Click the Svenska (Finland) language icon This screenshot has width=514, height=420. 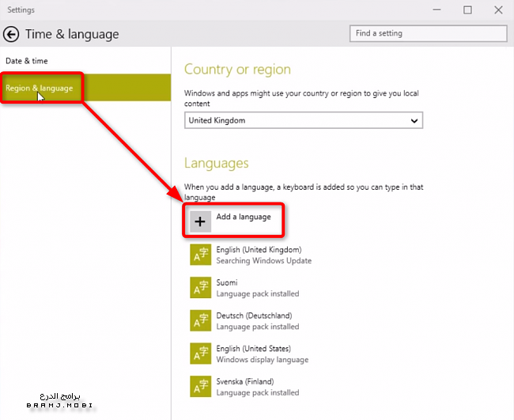pos(200,386)
